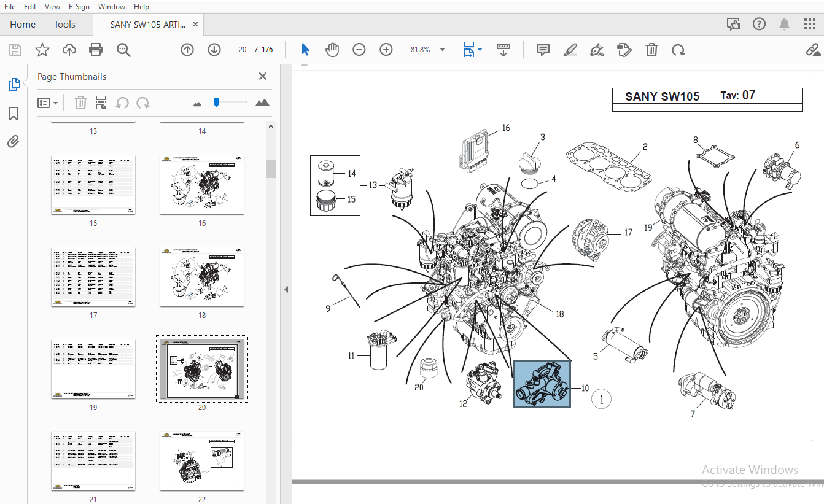This screenshot has height=504, width=824.
Task: Reduce thumbnail size with the small mountain icon
Action: (x=197, y=104)
